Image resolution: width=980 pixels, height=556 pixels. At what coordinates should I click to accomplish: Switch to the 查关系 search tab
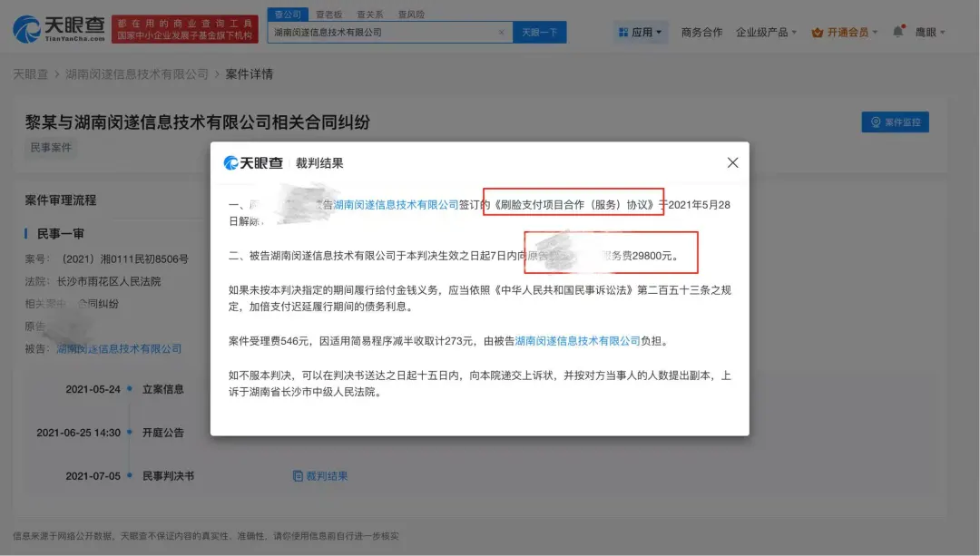point(368,15)
